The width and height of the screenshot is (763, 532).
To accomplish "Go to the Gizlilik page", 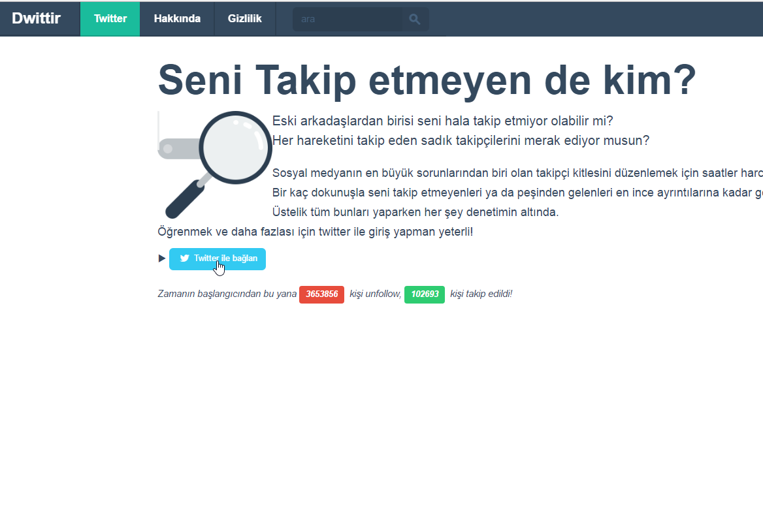I will click(x=245, y=19).
